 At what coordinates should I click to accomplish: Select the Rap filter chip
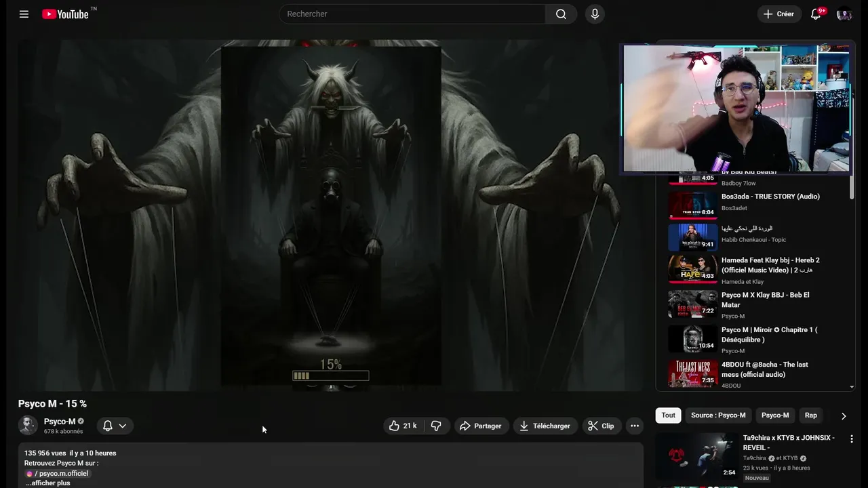[x=811, y=415]
